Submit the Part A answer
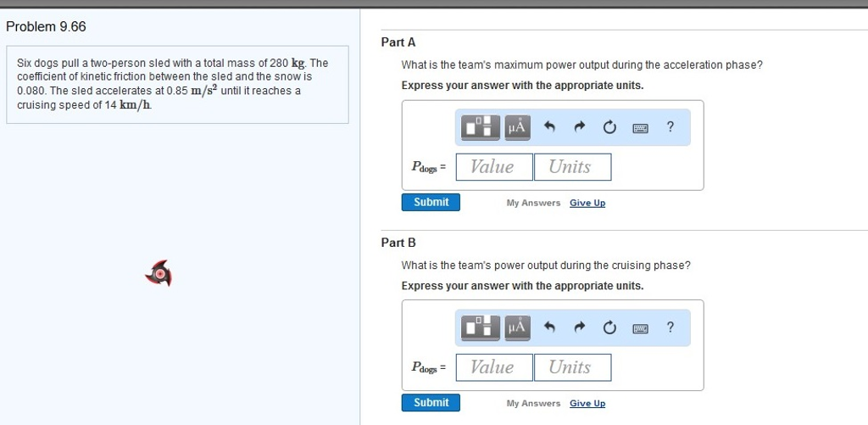868x425 pixels. pyautogui.click(x=431, y=202)
